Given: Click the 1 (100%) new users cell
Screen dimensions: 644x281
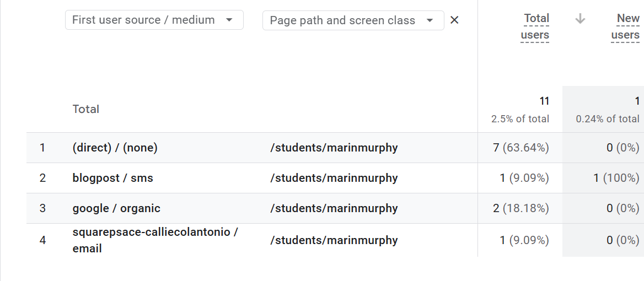Looking at the screenshot, I should pos(616,178).
